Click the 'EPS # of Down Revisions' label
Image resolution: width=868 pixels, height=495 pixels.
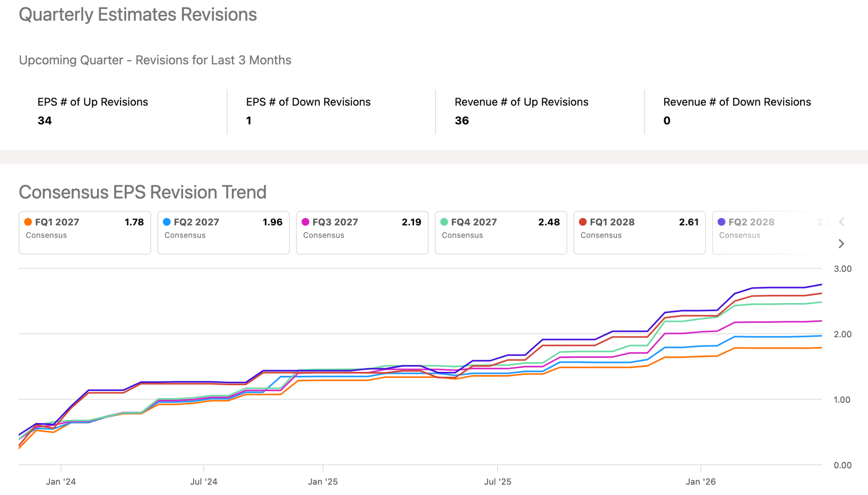[308, 102]
